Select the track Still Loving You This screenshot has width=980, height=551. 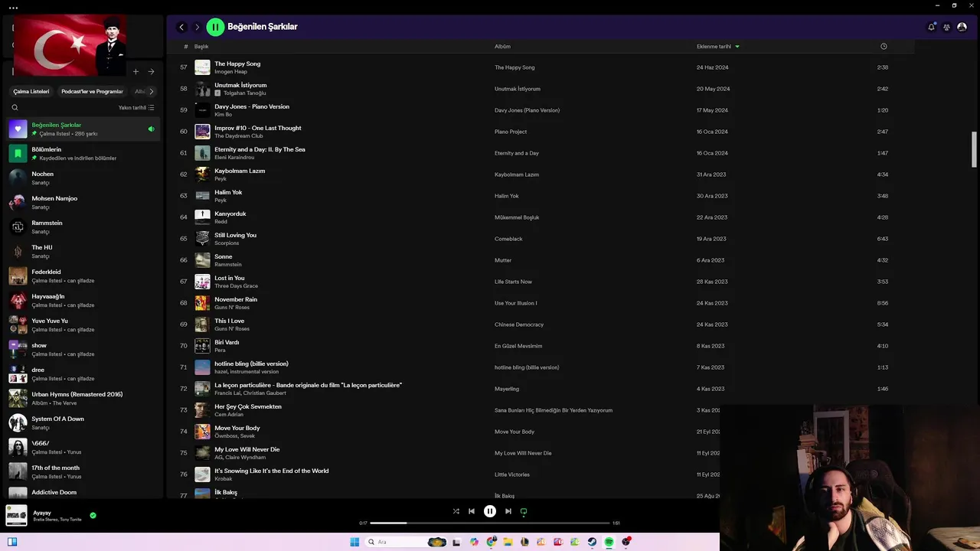coord(235,235)
